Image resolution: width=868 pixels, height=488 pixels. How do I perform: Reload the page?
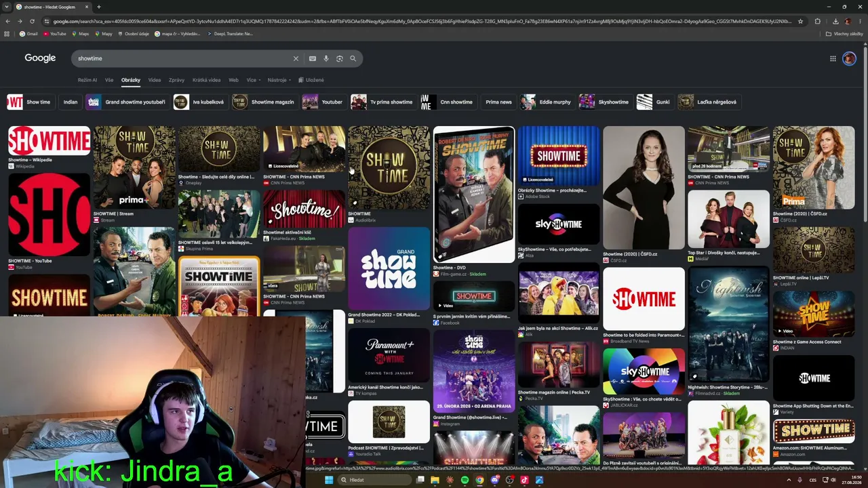pos(32,21)
